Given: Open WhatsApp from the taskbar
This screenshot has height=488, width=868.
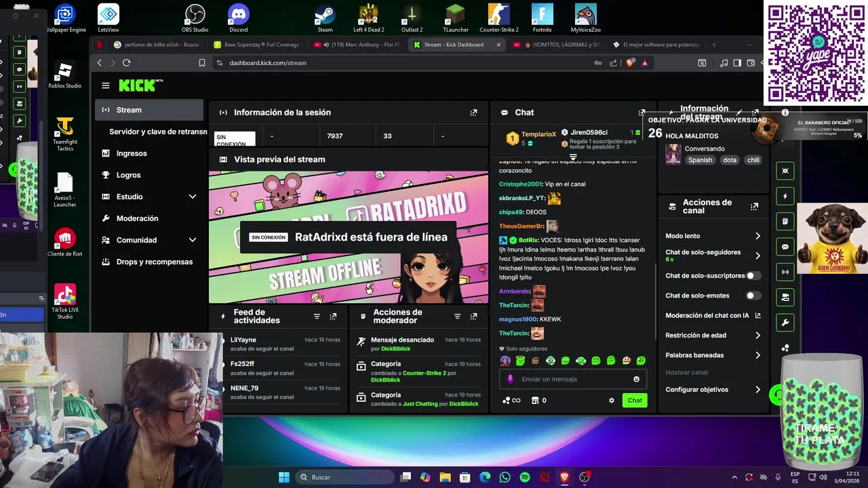Looking at the screenshot, I should (505, 477).
